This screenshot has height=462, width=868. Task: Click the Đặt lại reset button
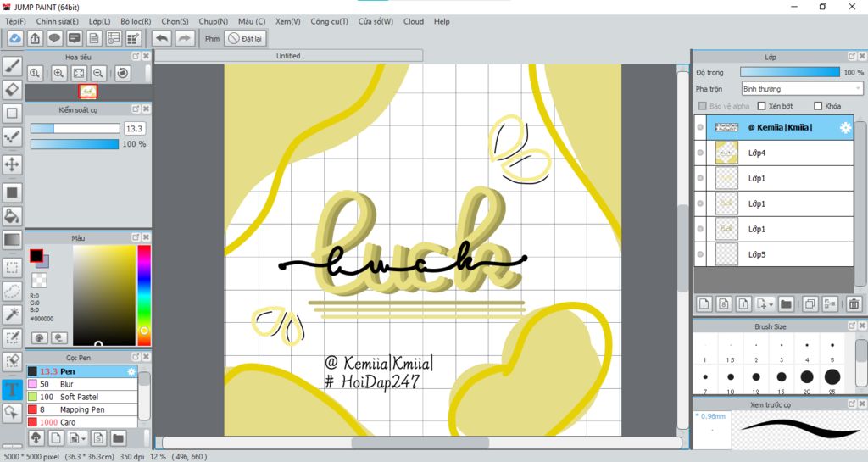click(x=245, y=38)
